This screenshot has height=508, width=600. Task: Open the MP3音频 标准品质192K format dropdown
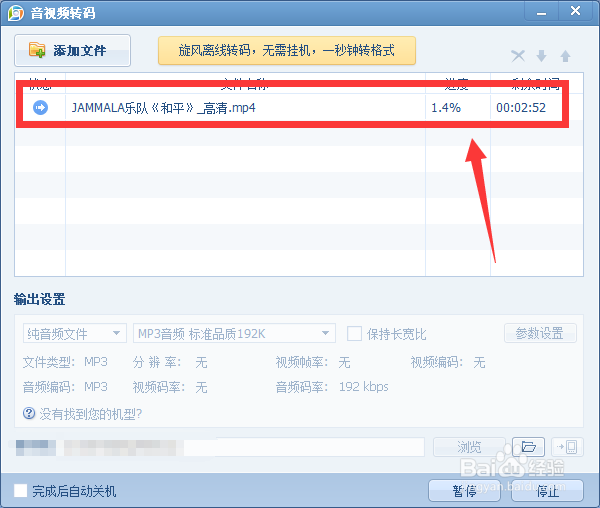coord(234,333)
